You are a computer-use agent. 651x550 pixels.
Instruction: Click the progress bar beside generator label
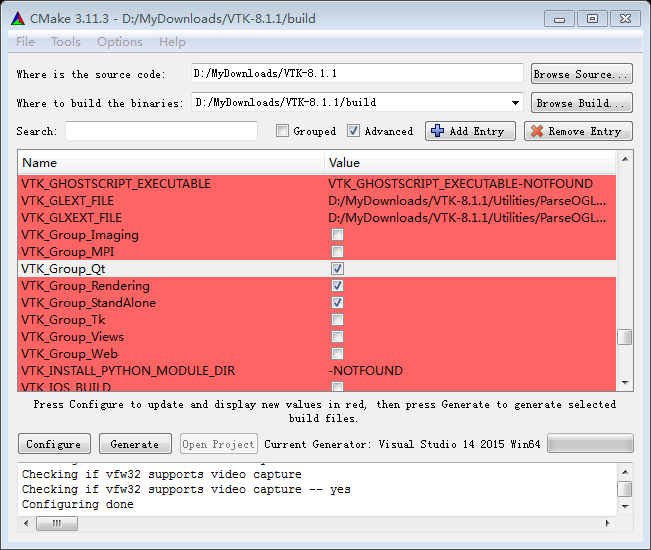[x=590, y=444]
